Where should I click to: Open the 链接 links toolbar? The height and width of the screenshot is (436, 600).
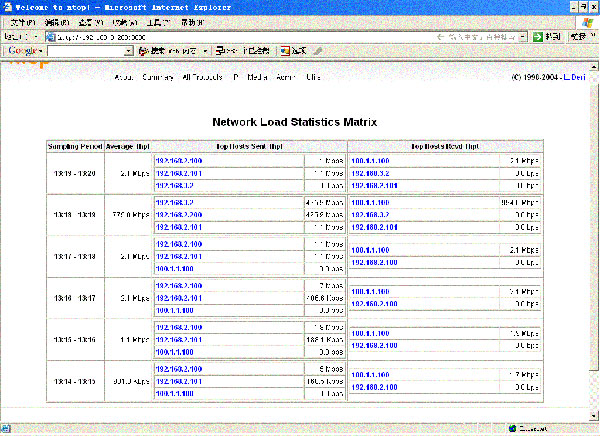(578, 37)
